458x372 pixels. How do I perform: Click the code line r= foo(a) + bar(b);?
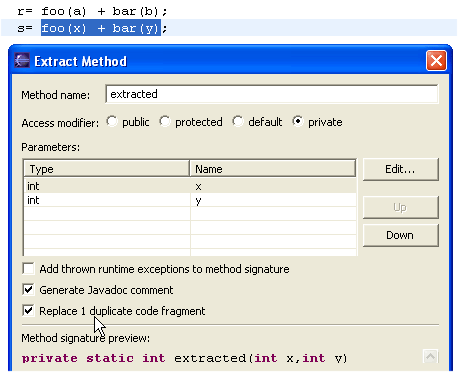click(92, 12)
